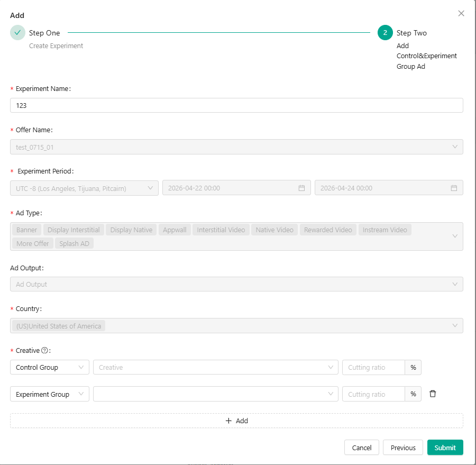Click the Native Video tag
Image resolution: width=476 pixels, height=465 pixels.
tap(274, 230)
